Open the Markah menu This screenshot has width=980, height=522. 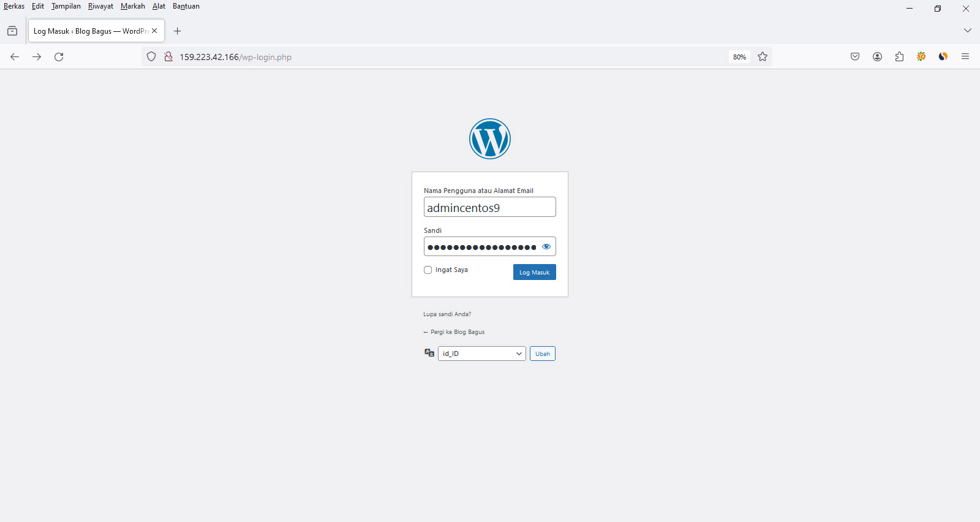pyautogui.click(x=132, y=6)
